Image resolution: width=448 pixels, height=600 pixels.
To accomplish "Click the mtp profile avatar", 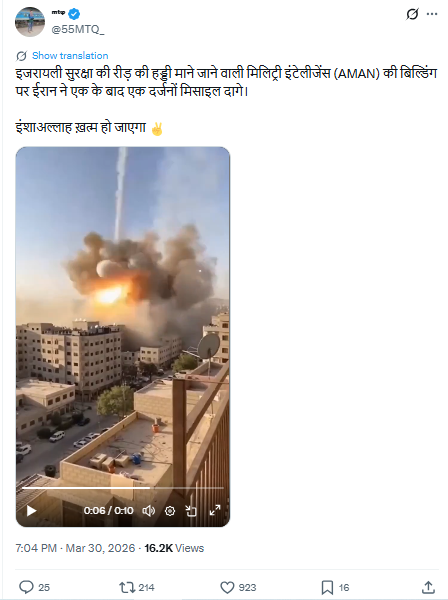I will click(x=30, y=22).
